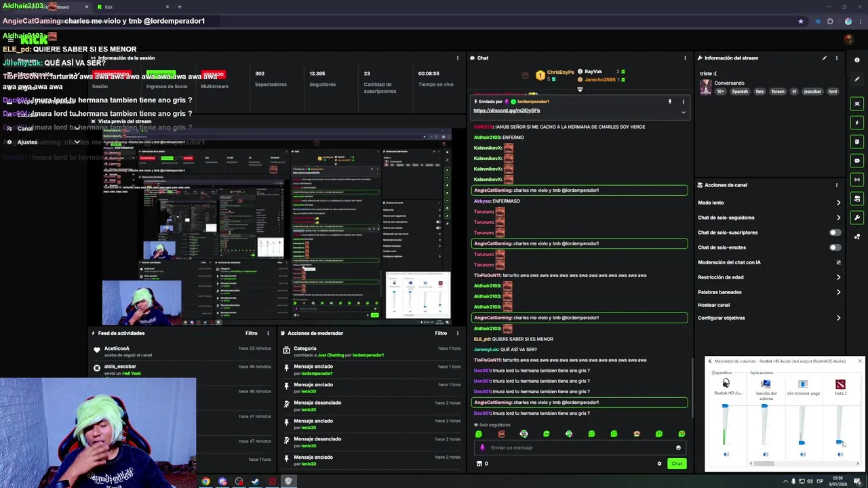868x488 pixels.
Task: Adjust obs-browser-page volume slider
Action: [x=802, y=443]
